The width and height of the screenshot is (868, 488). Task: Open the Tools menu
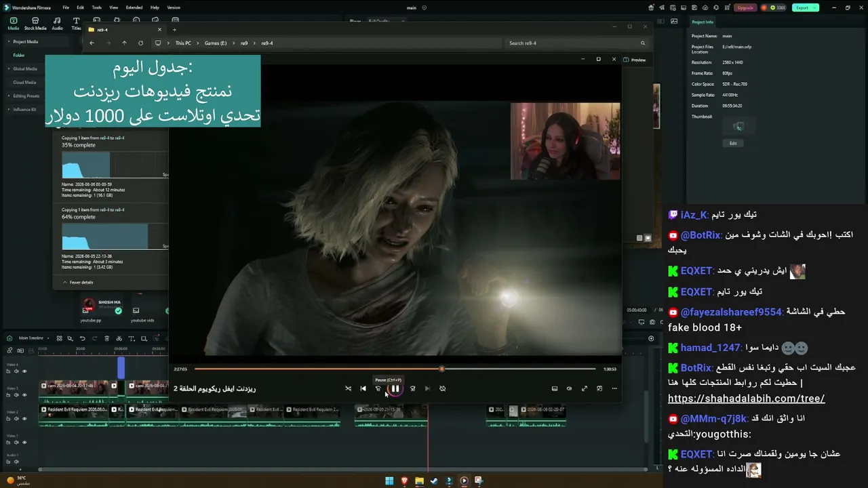click(97, 7)
